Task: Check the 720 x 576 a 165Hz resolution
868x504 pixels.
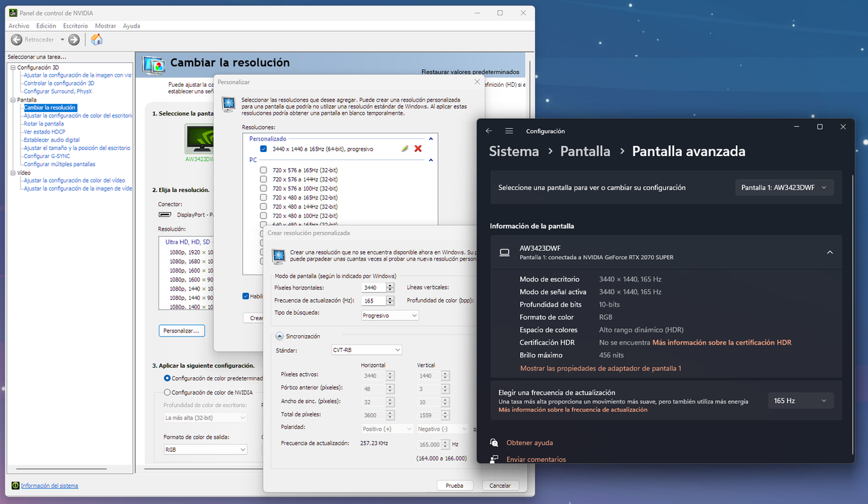Action: [263, 170]
